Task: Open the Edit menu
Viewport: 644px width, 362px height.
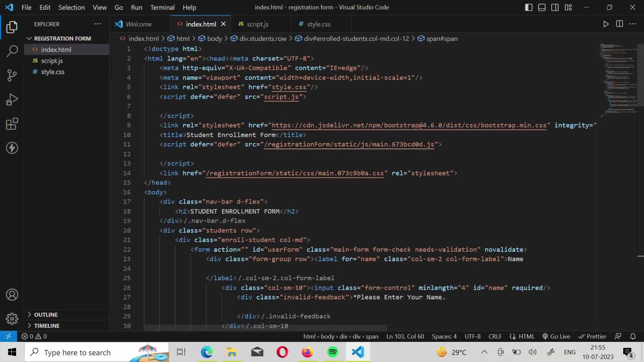Action: (x=45, y=8)
